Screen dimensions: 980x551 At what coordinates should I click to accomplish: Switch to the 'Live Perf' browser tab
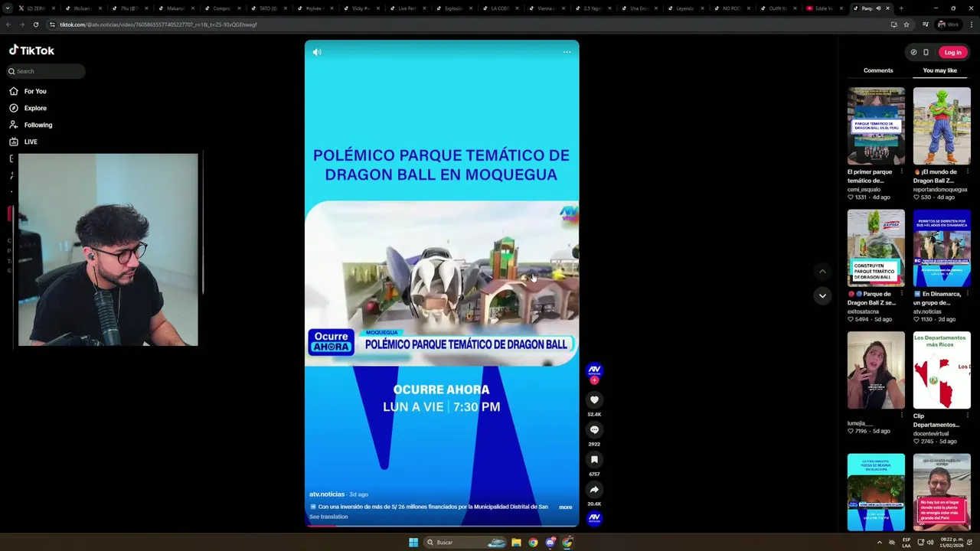407,8
